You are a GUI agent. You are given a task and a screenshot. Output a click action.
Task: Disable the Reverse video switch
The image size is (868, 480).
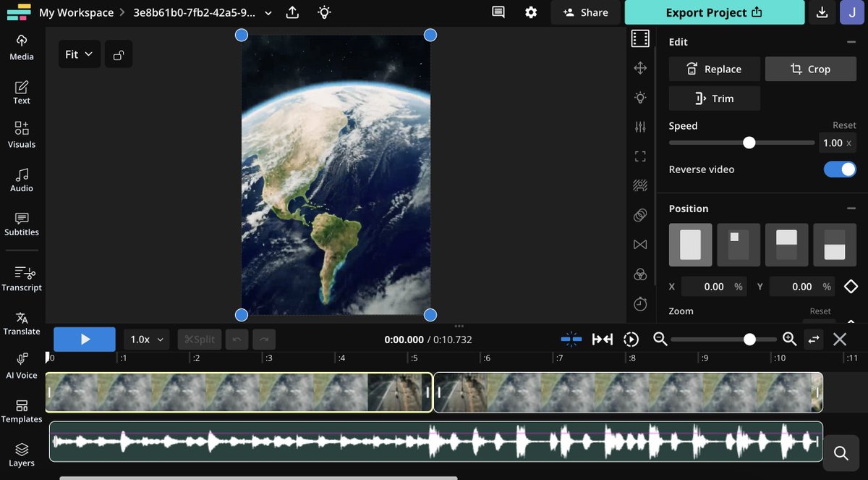coord(840,169)
